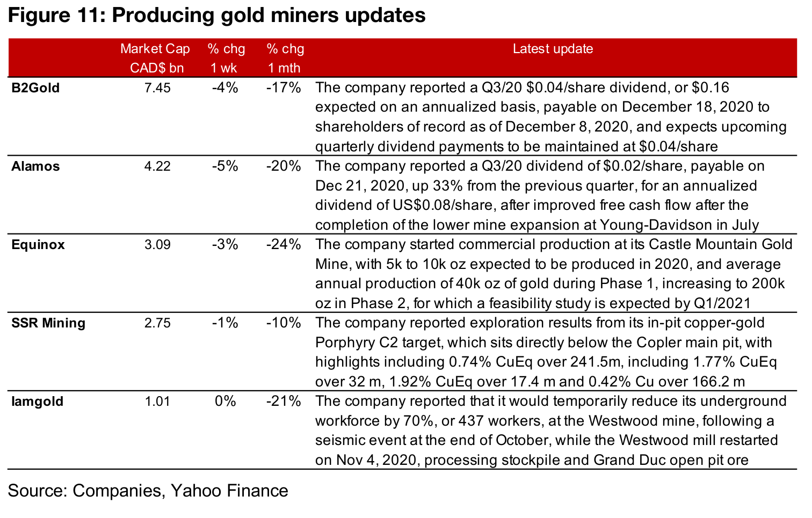Click Iamgold's 0% weekly change value
Screen dimensions: 812x518
[x=225, y=402]
